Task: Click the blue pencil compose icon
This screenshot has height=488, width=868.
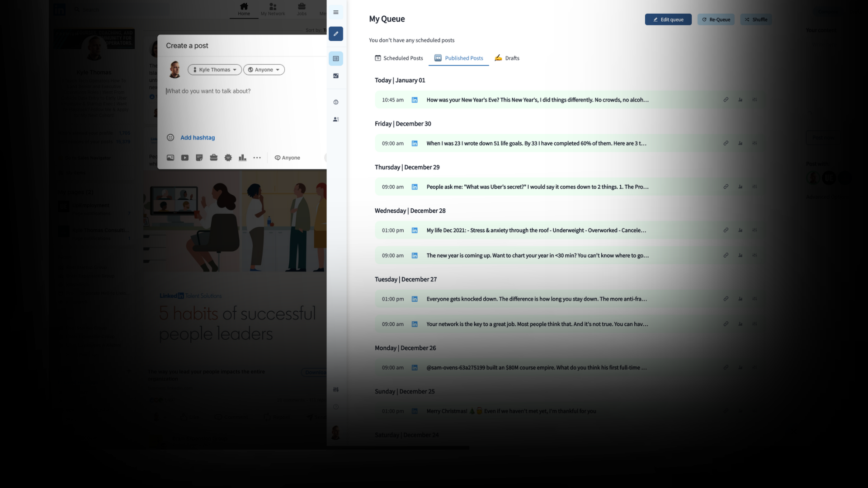Action: (x=335, y=34)
